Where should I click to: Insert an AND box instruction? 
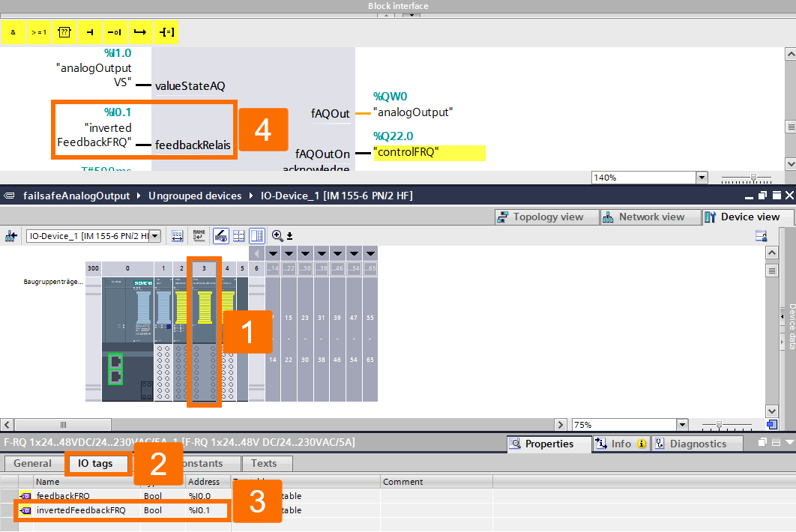(12, 32)
